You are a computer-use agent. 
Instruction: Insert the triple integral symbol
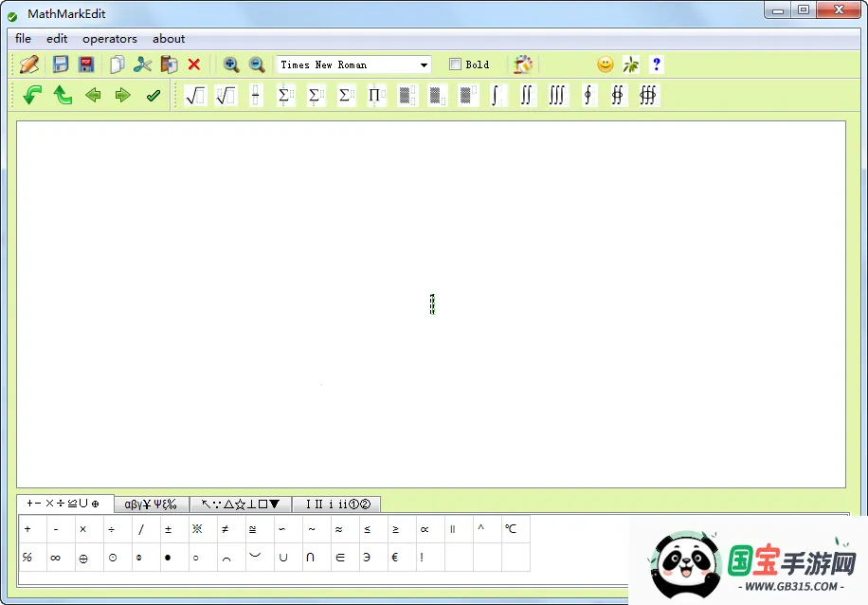click(557, 95)
